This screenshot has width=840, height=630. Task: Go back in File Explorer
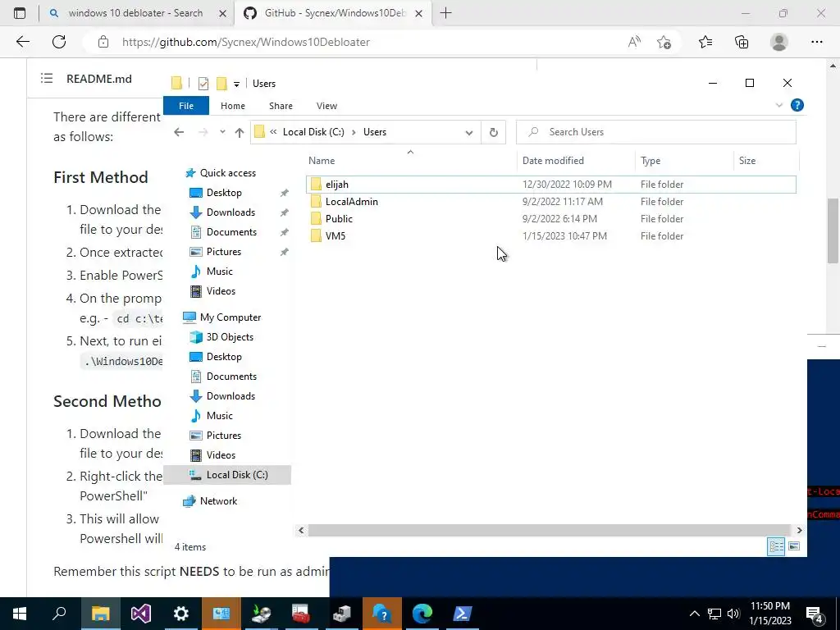tap(179, 132)
